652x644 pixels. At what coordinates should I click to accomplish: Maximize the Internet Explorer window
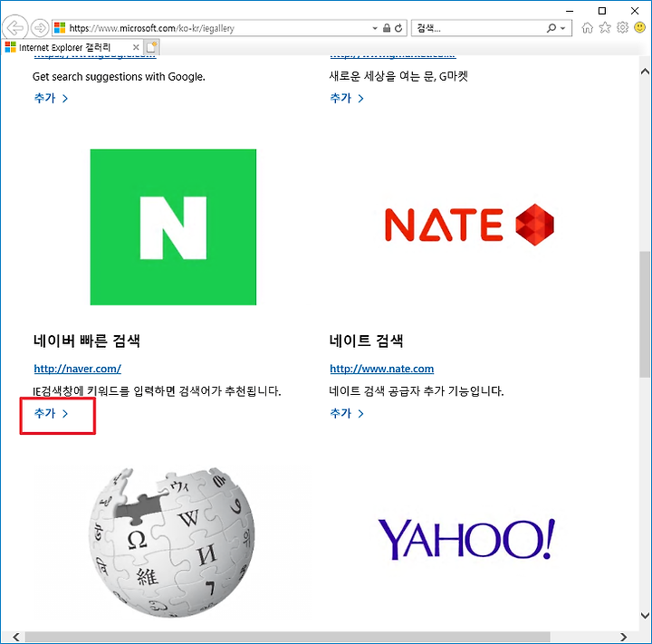pyautogui.click(x=601, y=11)
